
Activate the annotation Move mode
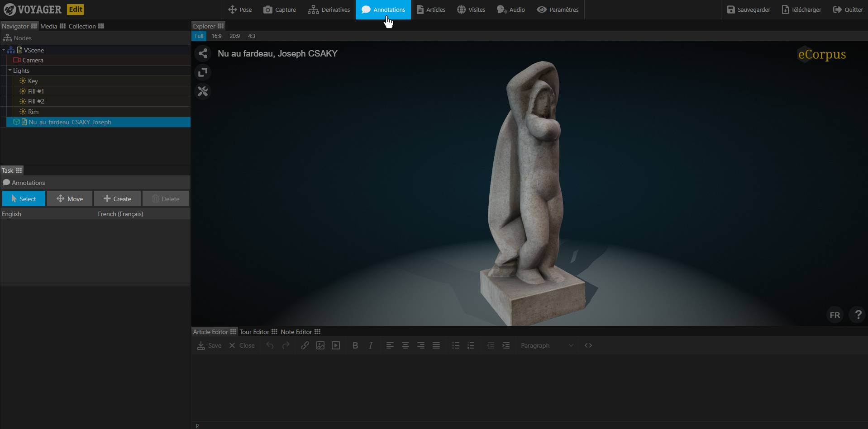[70, 198]
